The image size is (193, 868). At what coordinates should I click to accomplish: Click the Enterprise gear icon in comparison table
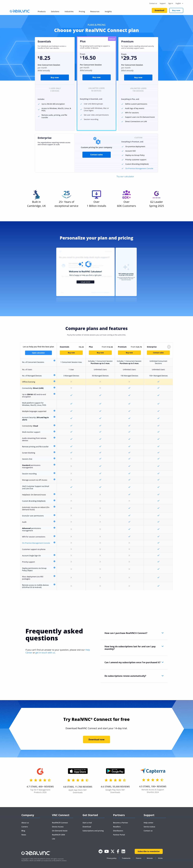click(x=169, y=346)
